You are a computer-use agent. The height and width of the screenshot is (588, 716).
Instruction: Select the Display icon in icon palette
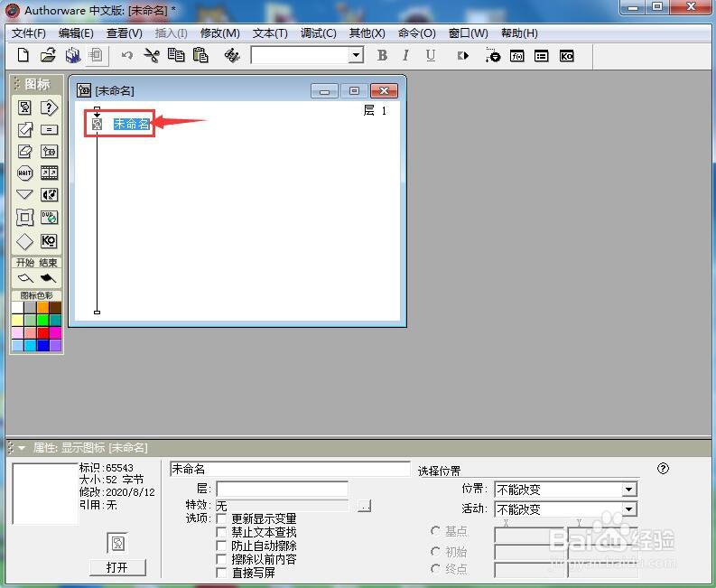click(24, 107)
